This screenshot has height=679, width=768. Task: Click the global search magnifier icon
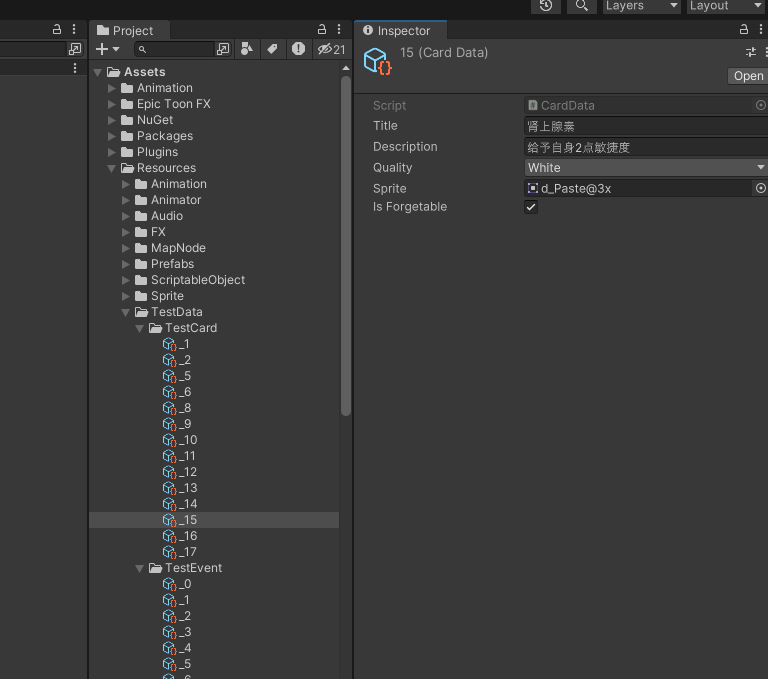coord(581,6)
